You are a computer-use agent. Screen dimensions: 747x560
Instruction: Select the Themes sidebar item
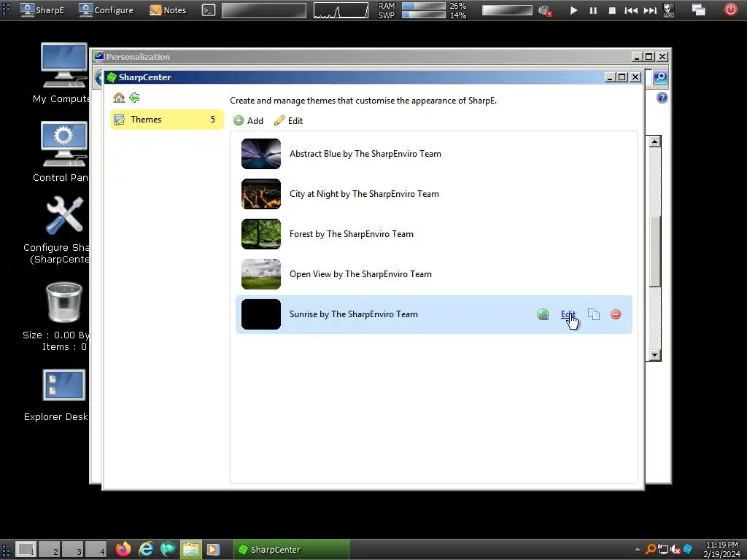[167, 120]
